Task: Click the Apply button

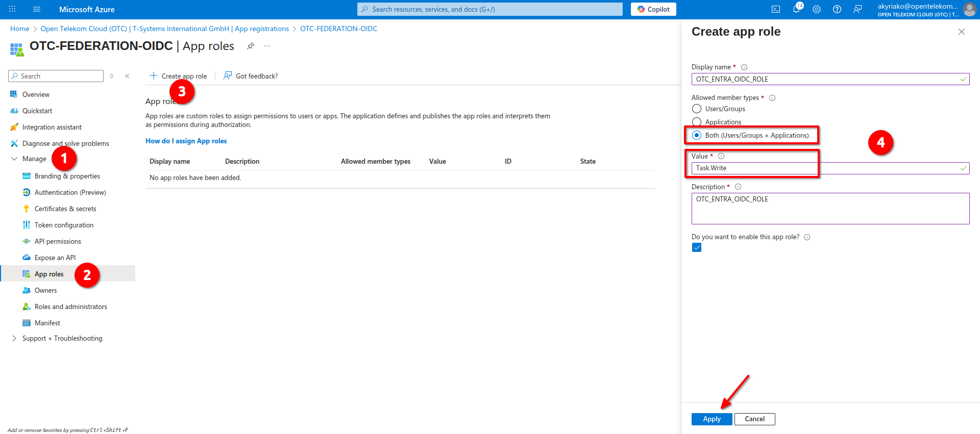Action: (x=712, y=419)
